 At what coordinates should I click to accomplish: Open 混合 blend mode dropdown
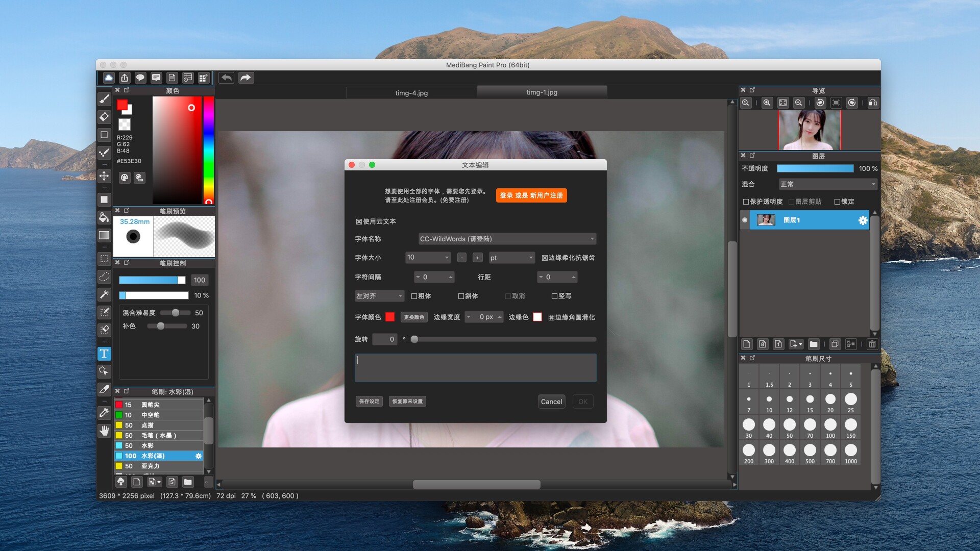click(x=827, y=184)
